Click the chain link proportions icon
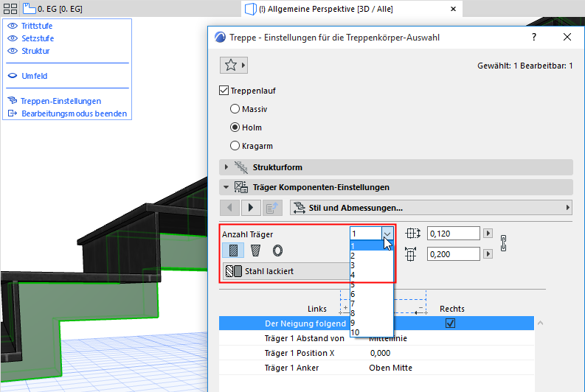 [x=505, y=243]
